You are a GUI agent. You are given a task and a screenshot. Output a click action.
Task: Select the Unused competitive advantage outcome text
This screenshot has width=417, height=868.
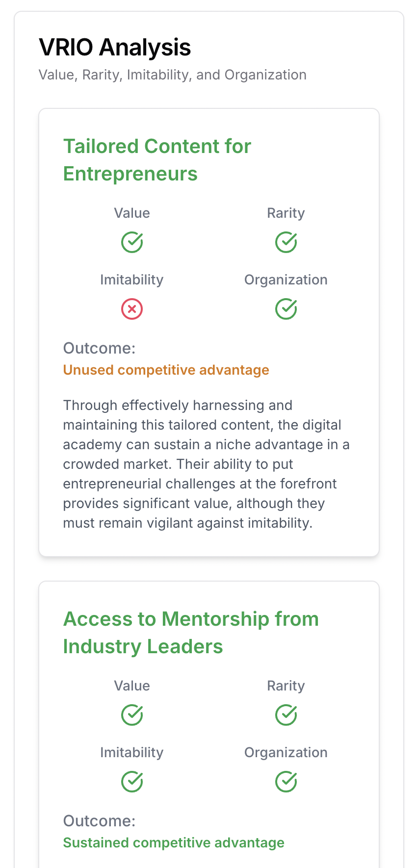click(x=166, y=370)
